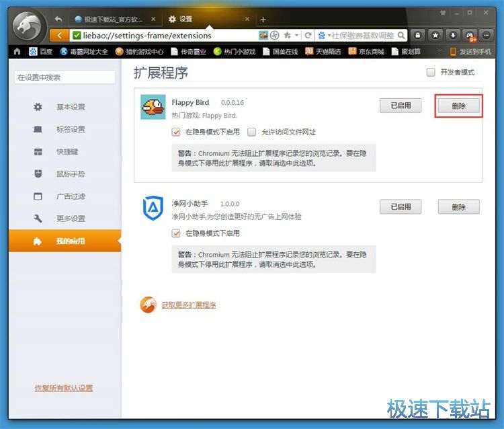
Task: Open the 猎豹游戏中心 bookmark
Action: 140,52
